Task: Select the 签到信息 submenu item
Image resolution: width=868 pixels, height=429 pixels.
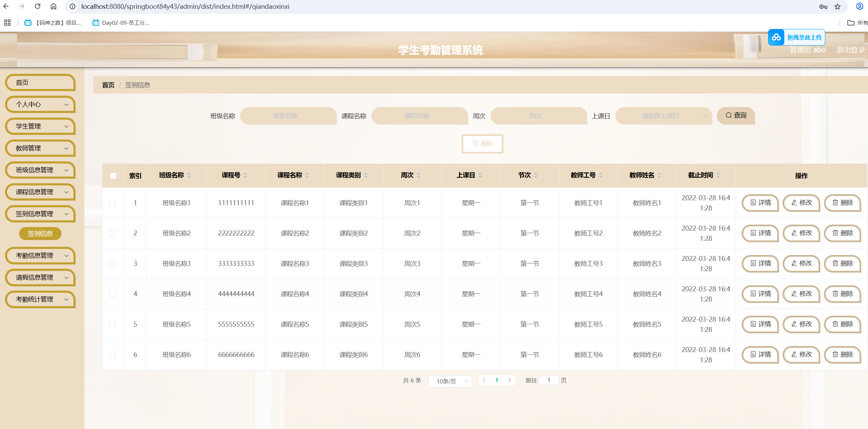Action: click(x=40, y=233)
